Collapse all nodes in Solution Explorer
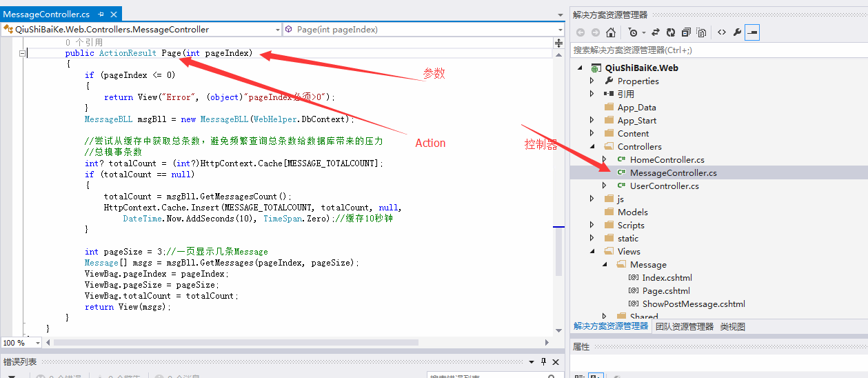The height and width of the screenshot is (378, 868). [x=686, y=32]
